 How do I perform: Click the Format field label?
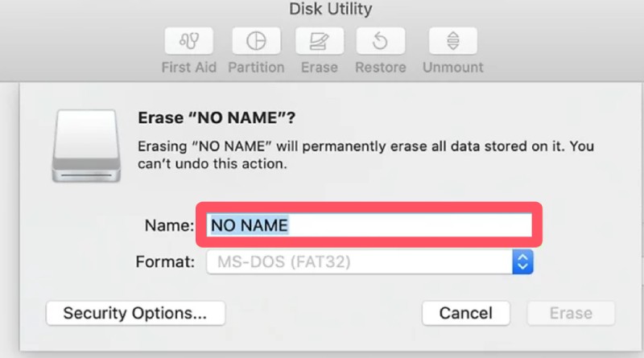[167, 261]
